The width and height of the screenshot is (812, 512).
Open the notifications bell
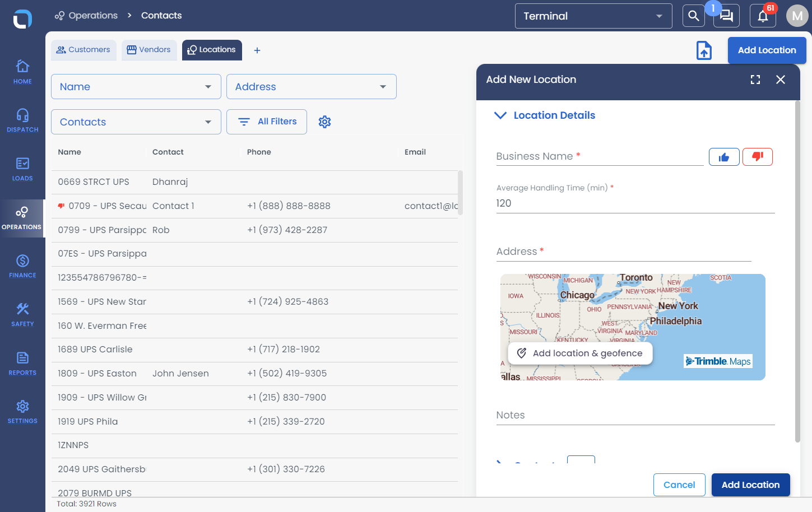coord(763,16)
